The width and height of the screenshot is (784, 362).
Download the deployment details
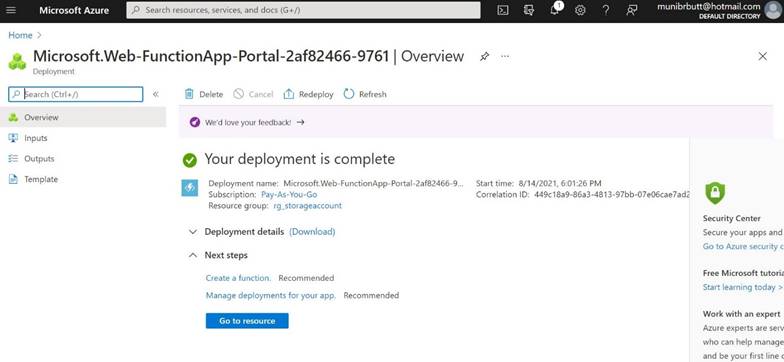312,232
